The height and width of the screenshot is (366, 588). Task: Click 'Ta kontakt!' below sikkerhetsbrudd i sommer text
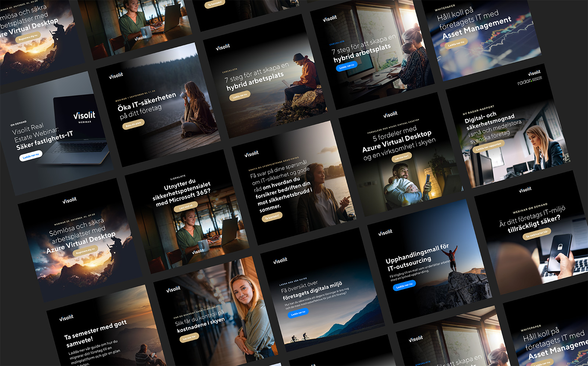point(272,217)
